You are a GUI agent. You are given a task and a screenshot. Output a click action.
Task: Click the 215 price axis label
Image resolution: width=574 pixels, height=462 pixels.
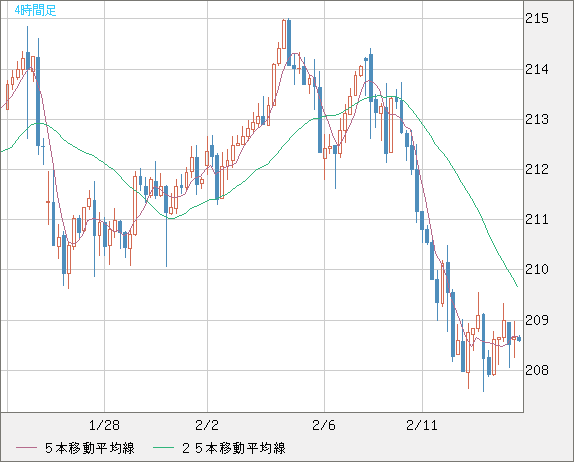point(537,18)
